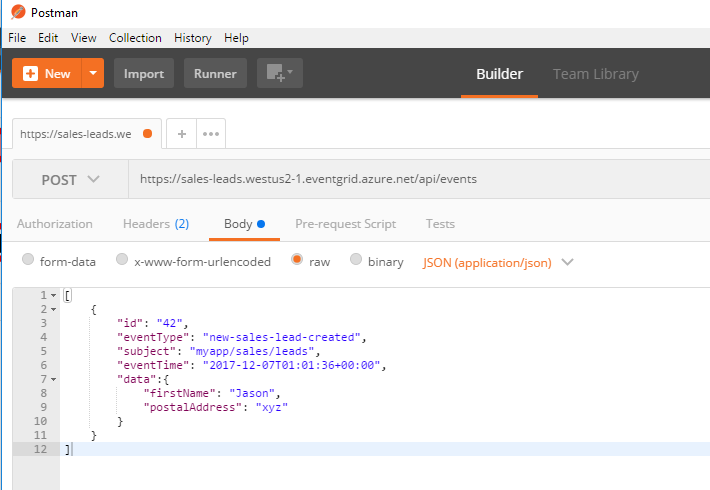Screen dimensions: 710x490
Task: Open the Authorization tab
Action: point(55,224)
